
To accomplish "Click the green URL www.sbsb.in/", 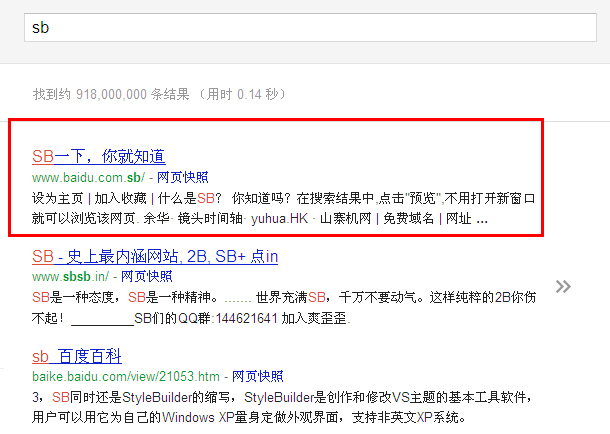I will click(70, 276).
